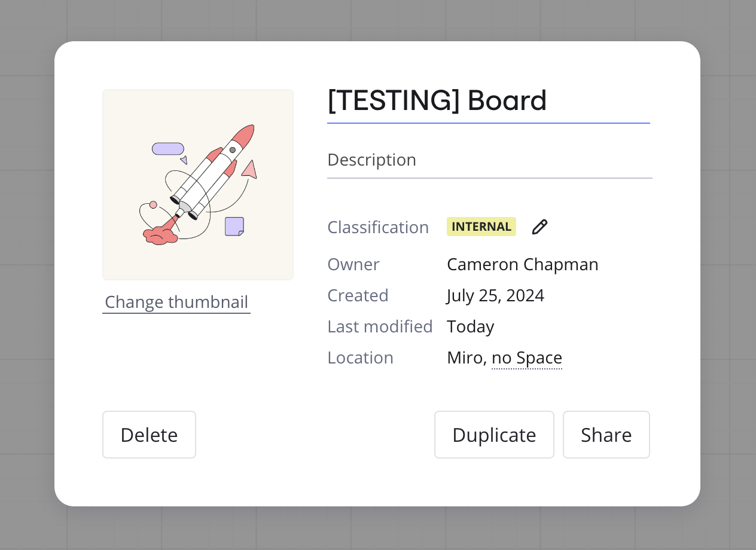The image size is (756, 550).
Task: Click the Owner field label
Action: click(x=353, y=264)
